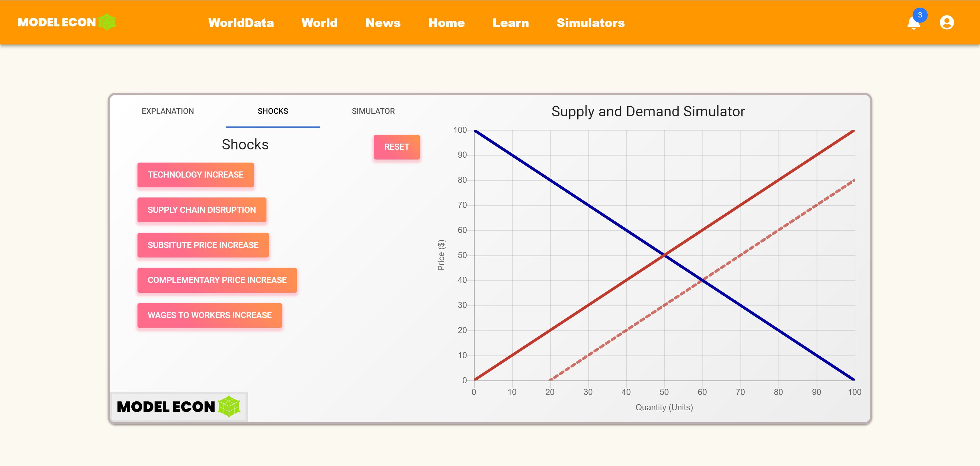The width and height of the screenshot is (980, 466).
Task: Open the WorldData nav link
Action: click(241, 23)
